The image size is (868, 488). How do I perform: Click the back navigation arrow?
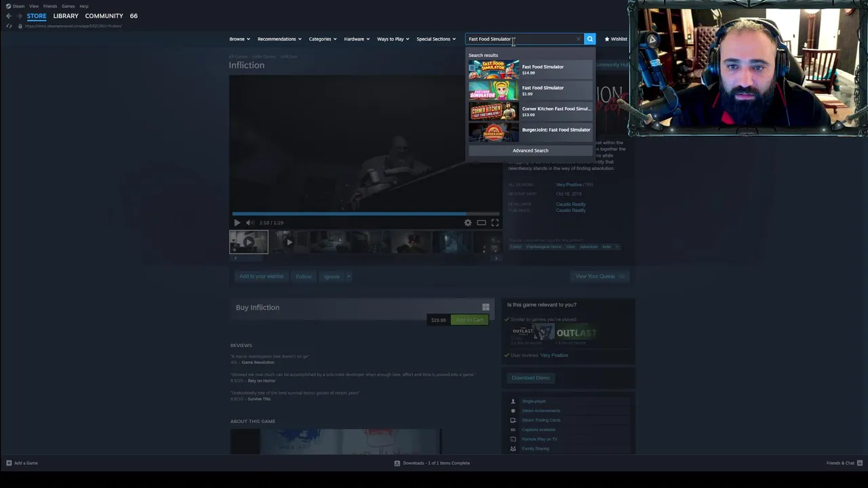click(x=8, y=16)
